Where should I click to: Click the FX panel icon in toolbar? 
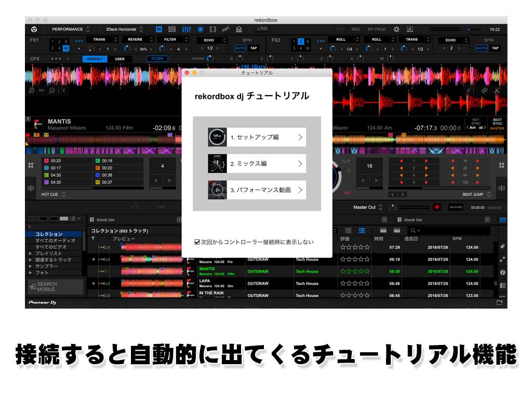[159, 30]
